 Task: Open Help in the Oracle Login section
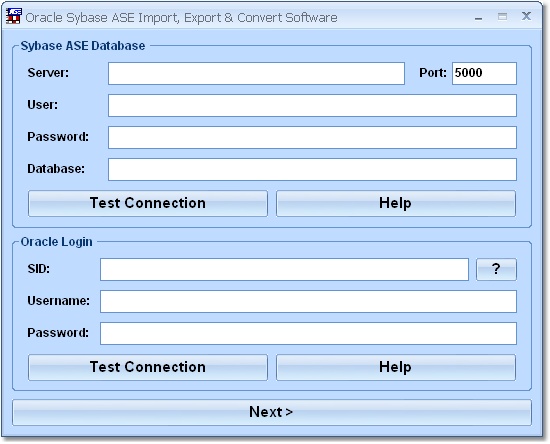[x=396, y=367]
